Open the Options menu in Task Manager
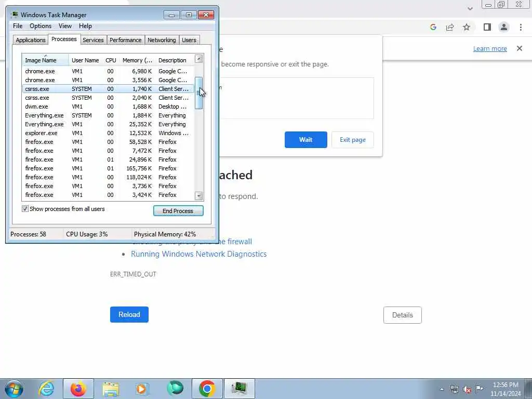 (41, 26)
